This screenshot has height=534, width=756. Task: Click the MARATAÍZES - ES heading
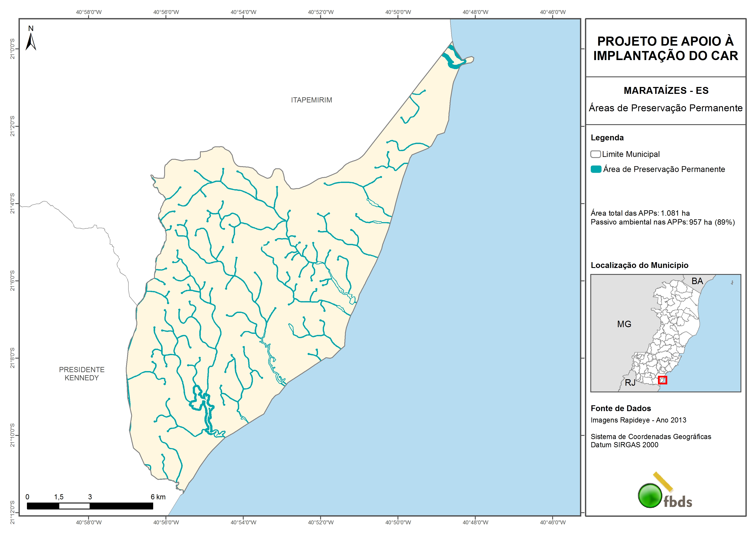coord(666,90)
